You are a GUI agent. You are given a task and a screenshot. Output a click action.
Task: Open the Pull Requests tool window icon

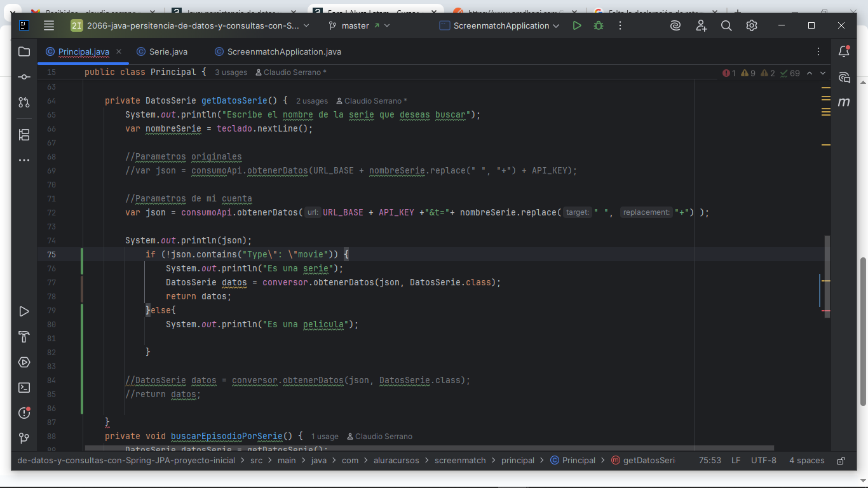coord(24,102)
